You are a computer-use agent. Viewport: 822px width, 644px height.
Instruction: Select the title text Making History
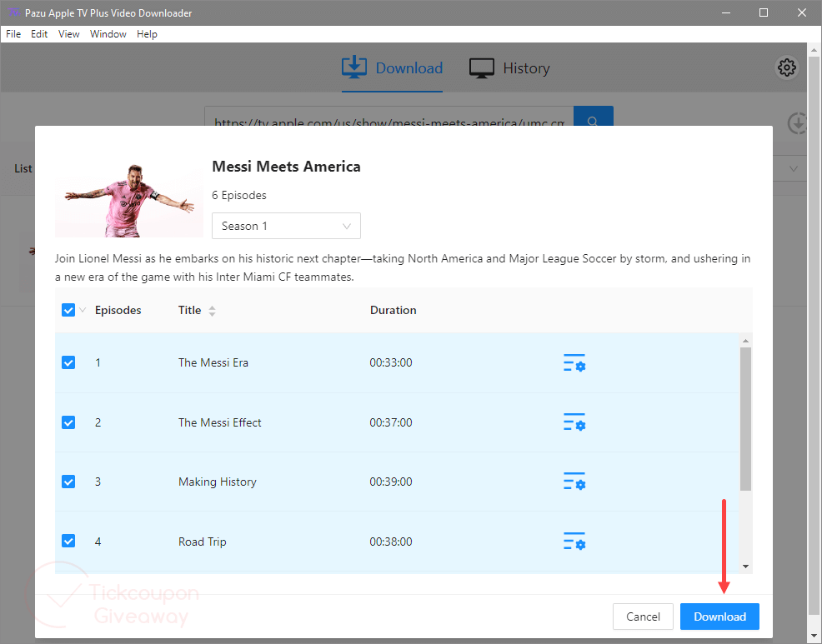(218, 482)
